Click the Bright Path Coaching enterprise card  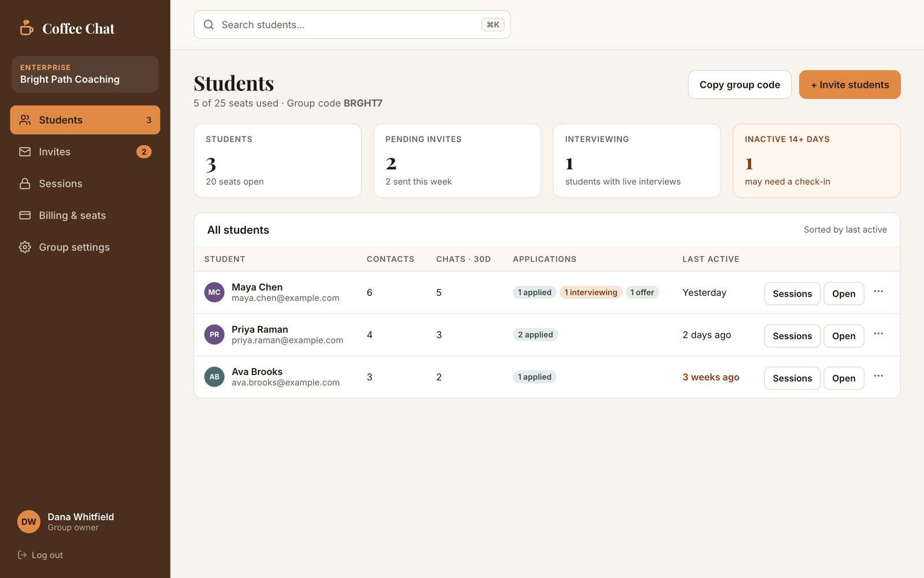(x=85, y=74)
